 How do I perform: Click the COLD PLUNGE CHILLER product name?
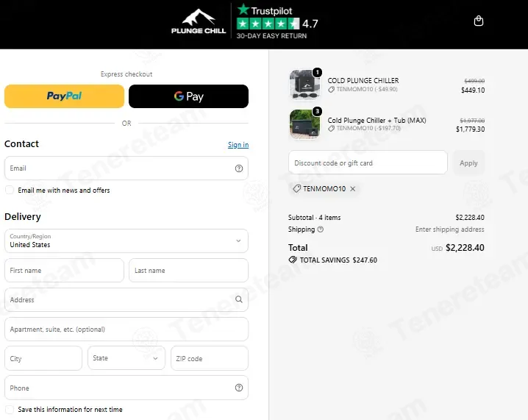363,80
